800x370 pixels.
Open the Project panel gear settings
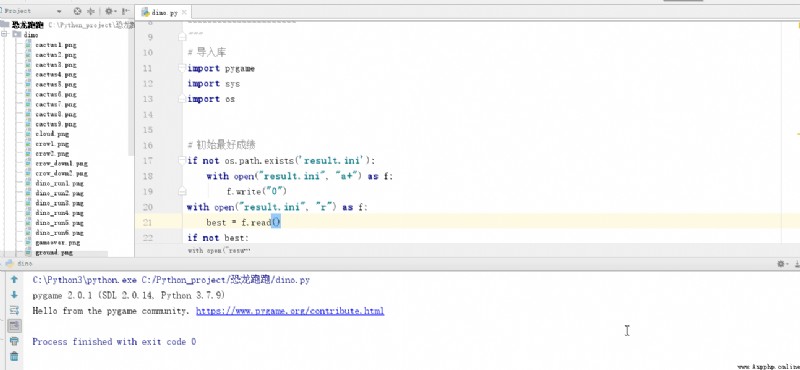click(x=109, y=11)
